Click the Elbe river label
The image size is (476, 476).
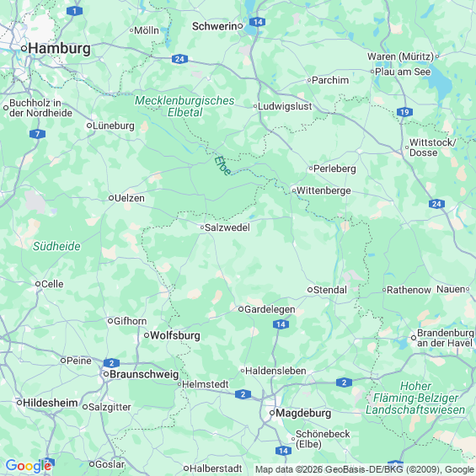(222, 166)
